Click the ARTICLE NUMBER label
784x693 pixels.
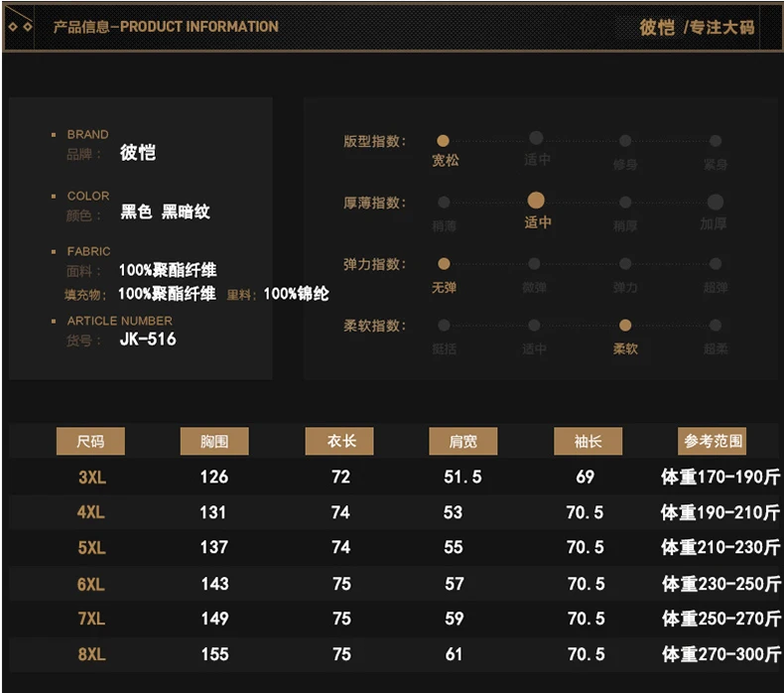tap(120, 321)
